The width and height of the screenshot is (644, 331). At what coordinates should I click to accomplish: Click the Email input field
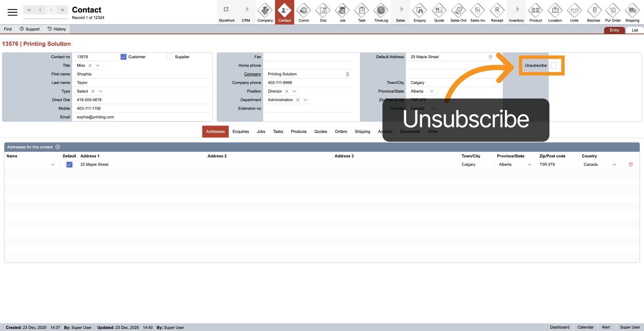(x=141, y=117)
